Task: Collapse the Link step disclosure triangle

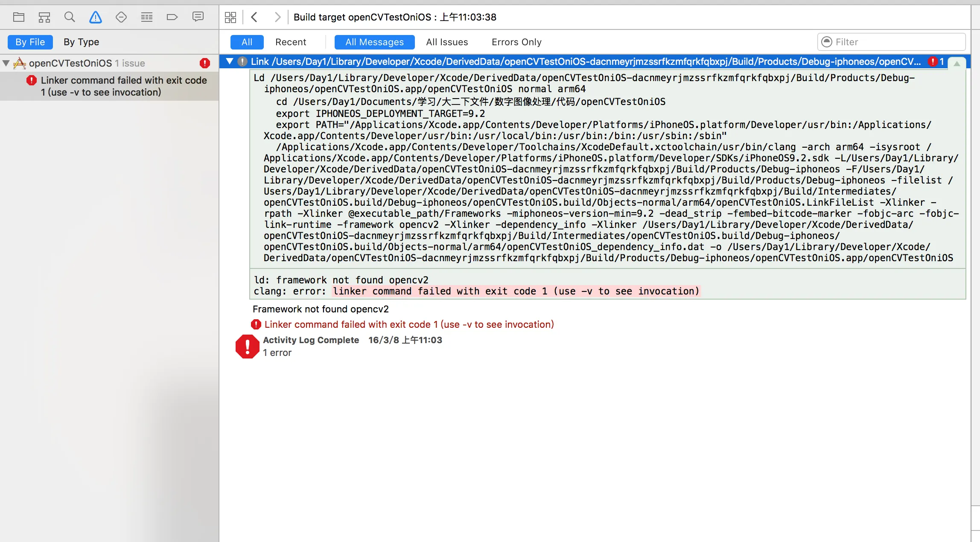Action: (x=230, y=61)
